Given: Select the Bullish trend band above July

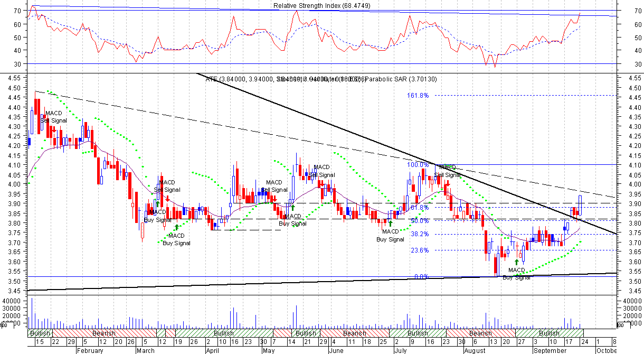Looking at the screenshot, I should click(x=418, y=333).
